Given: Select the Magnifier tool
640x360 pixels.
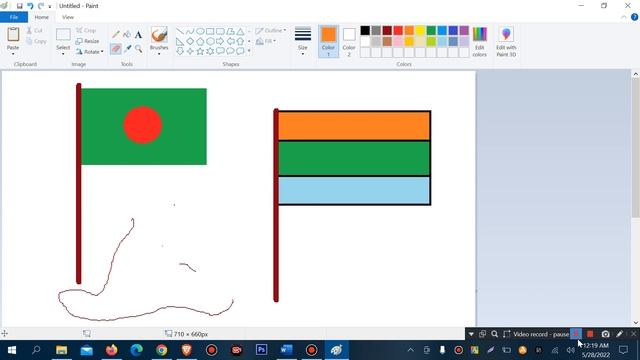Looking at the screenshot, I should [x=138, y=49].
